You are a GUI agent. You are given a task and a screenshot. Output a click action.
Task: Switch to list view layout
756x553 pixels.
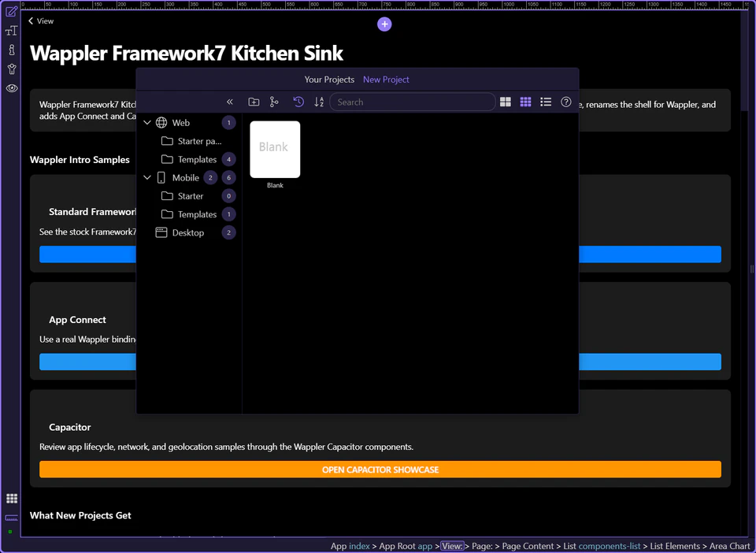(546, 102)
